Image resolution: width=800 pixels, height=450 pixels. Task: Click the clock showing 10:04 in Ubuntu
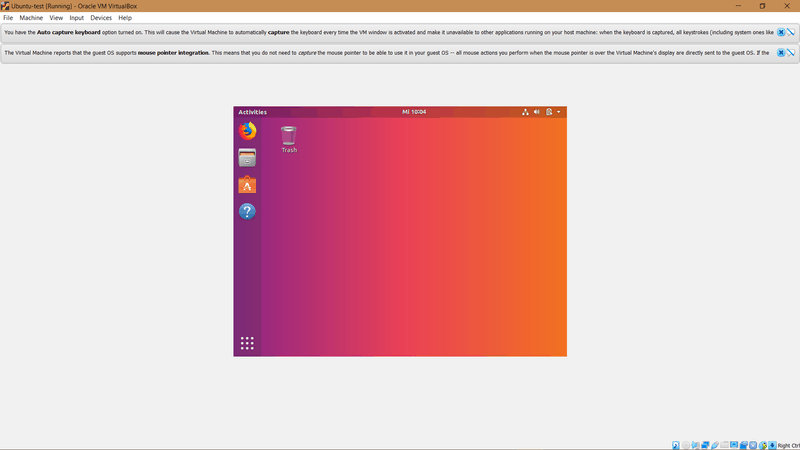[x=414, y=112]
